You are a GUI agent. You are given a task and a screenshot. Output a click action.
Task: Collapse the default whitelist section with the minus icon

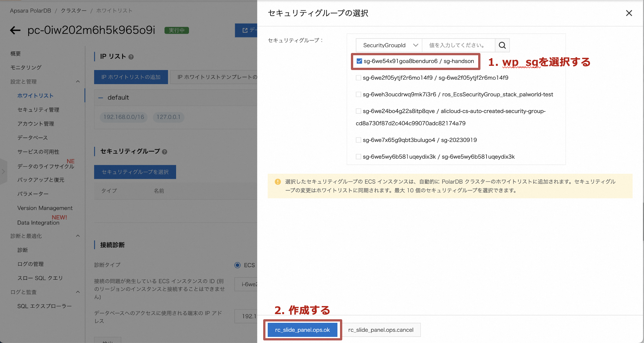[x=101, y=98]
